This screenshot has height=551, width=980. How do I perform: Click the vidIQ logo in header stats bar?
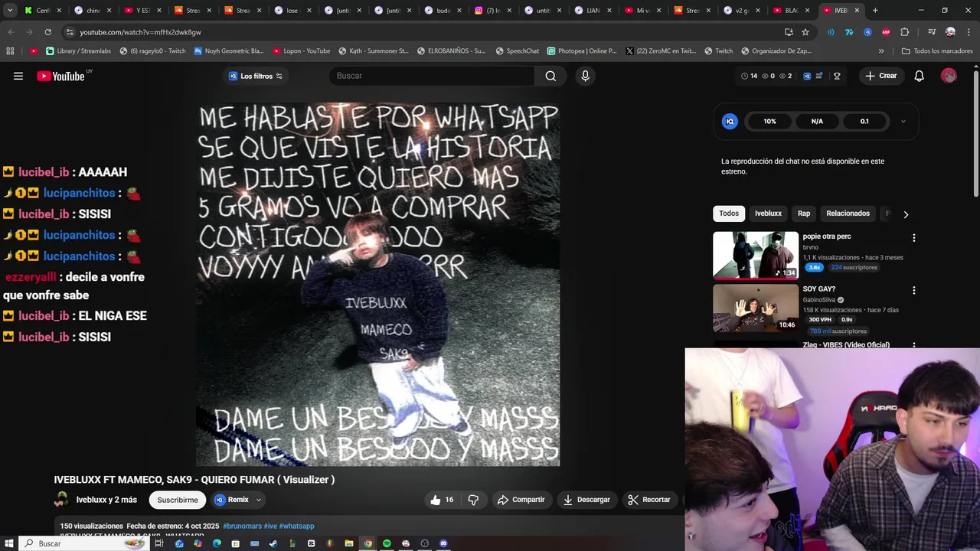[x=807, y=76]
